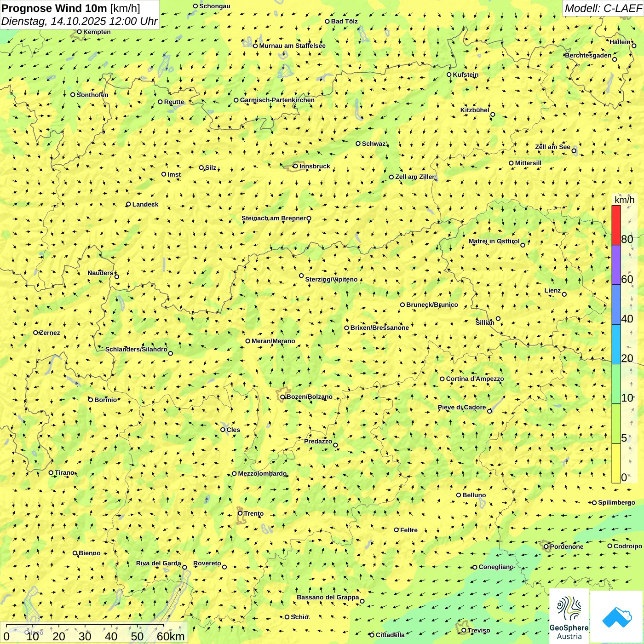The height and width of the screenshot is (644, 644).
Task: Click the 'Sterzing/Vipiteno' label
Action: [x=331, y=279]
